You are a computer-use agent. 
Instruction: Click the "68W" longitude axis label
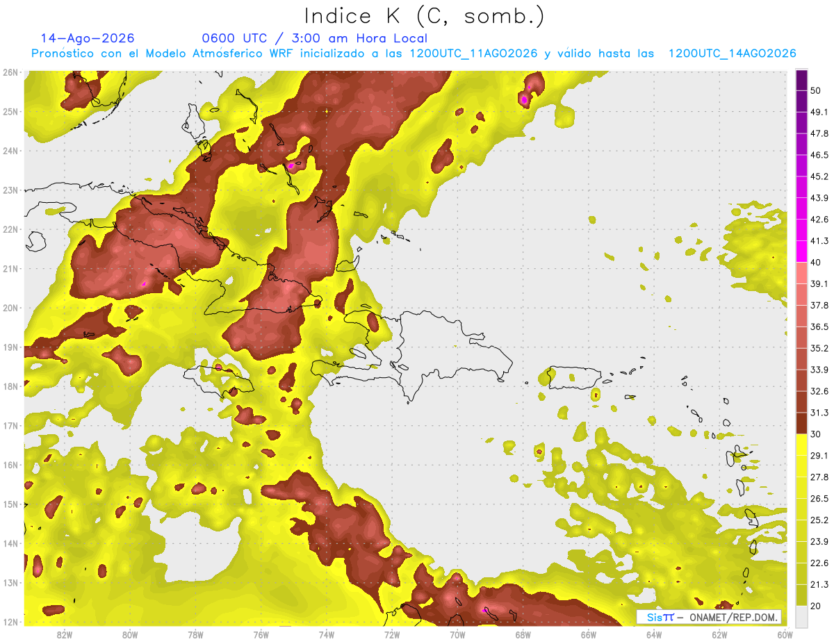click(x=523, y=634)
